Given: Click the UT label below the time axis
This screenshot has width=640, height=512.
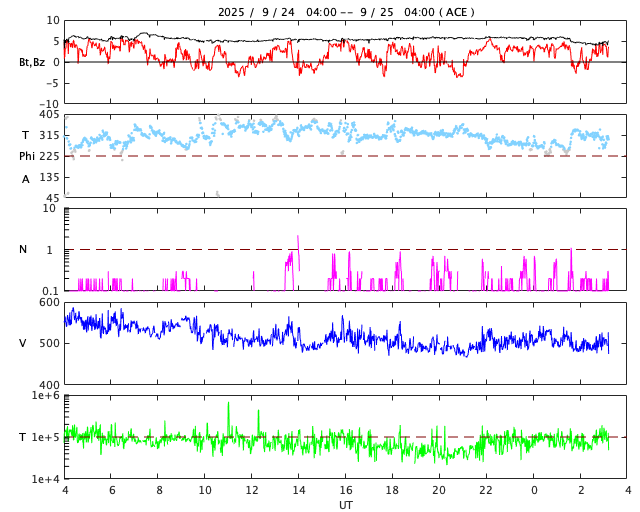Looking at the screenshot, I should point(346,505).
